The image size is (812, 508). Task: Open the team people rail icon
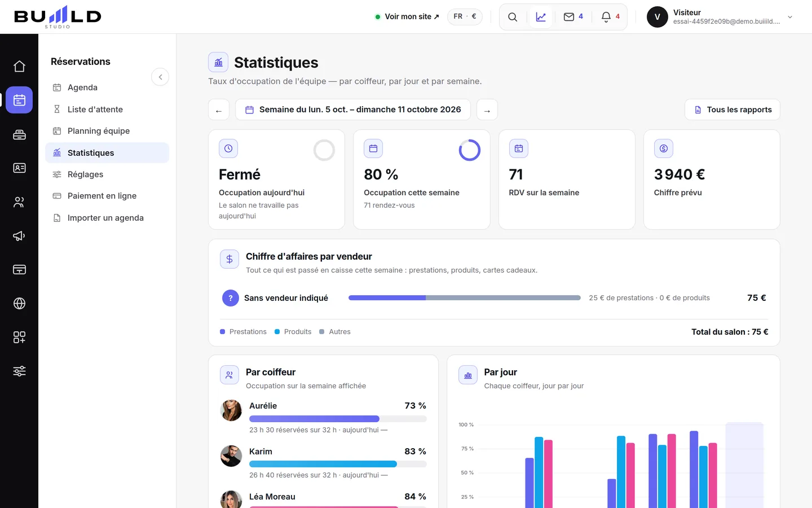19,202
